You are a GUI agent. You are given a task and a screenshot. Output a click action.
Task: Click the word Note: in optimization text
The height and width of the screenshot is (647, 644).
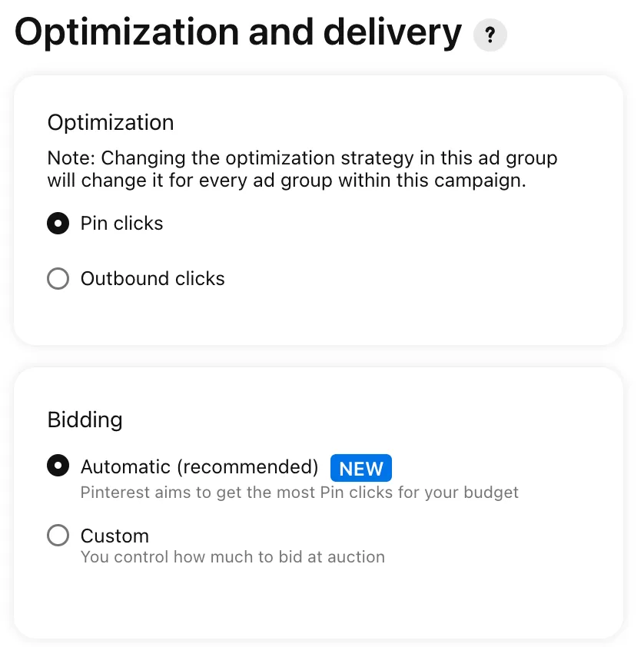71,158
